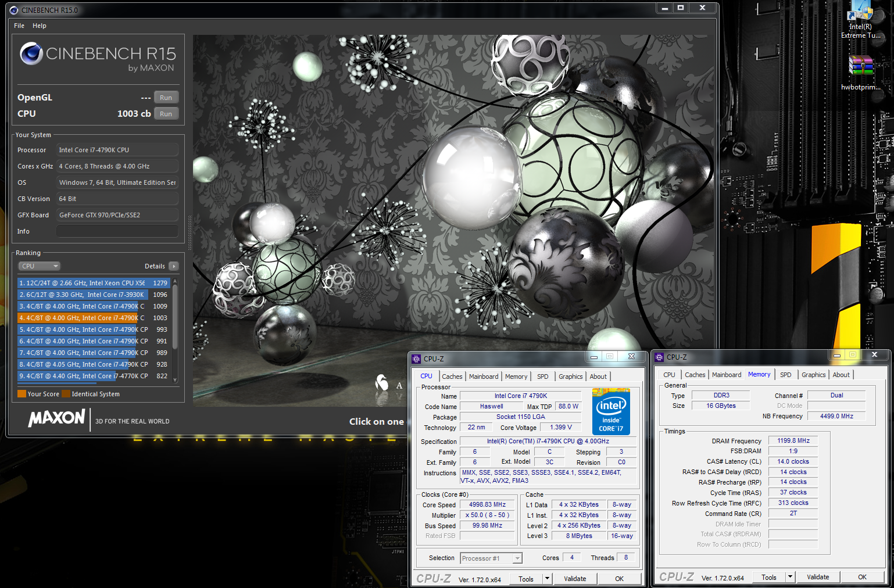Click the rendered Cinebench scene image
This screenshot has height=588, width=894.
(x=453, y=221)
